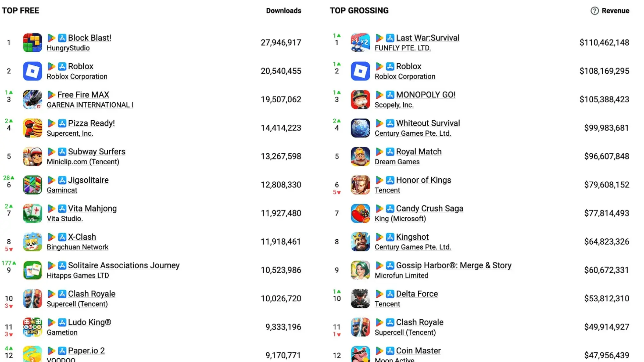Click the Google Play icon beside Paper.io 2

pyautogui.click(x=52, y=351)
